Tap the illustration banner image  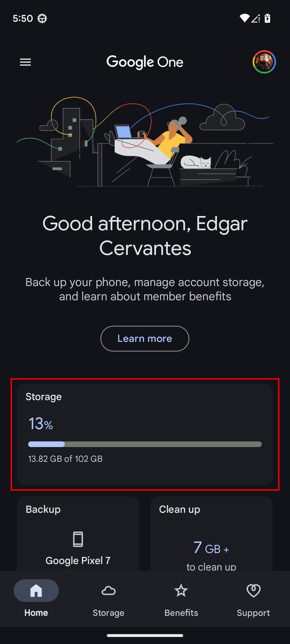click(145, 141)
